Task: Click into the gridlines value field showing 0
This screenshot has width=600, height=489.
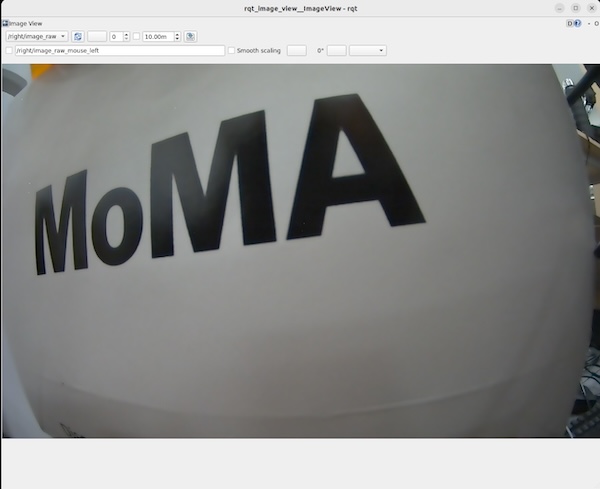Action: (x=117, y=36)
